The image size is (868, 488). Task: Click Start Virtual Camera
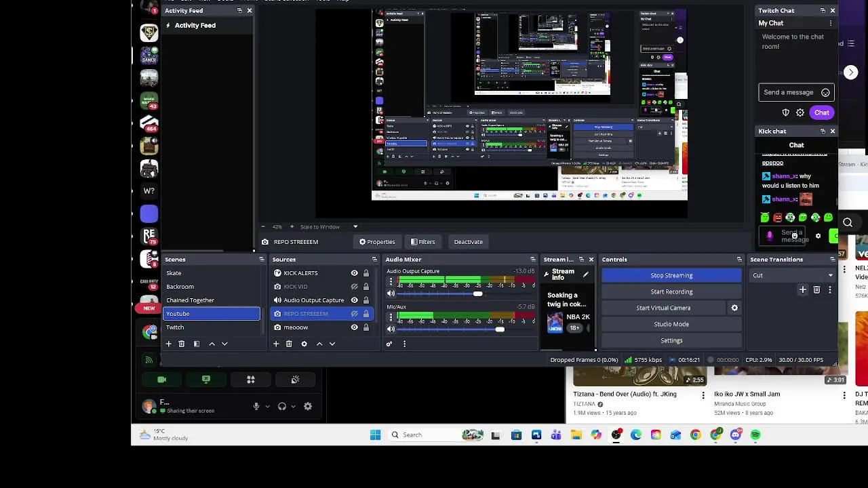point(663,308)
